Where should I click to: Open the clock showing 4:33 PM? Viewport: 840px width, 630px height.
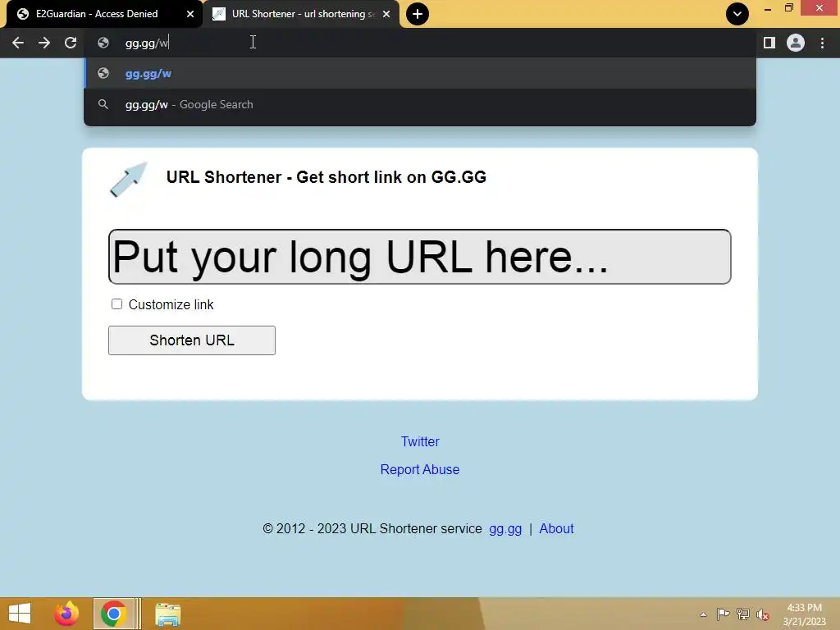pos(805,614)
